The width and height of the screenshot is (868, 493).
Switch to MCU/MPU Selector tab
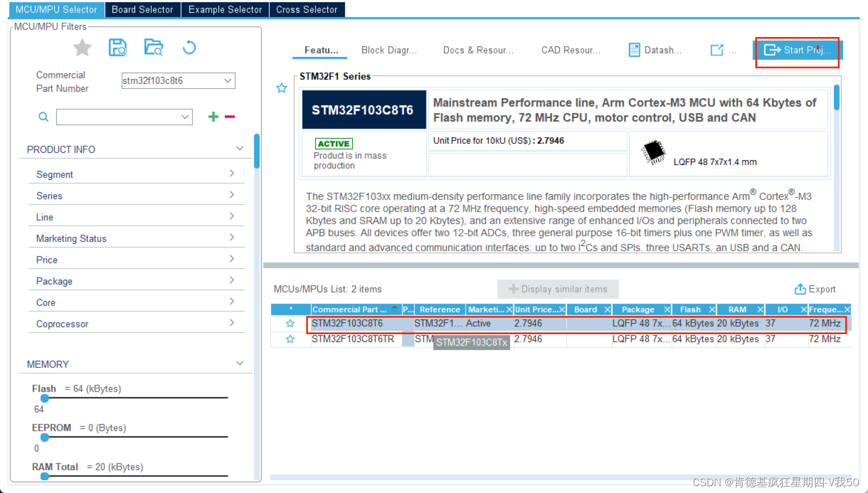coord(56,10)
